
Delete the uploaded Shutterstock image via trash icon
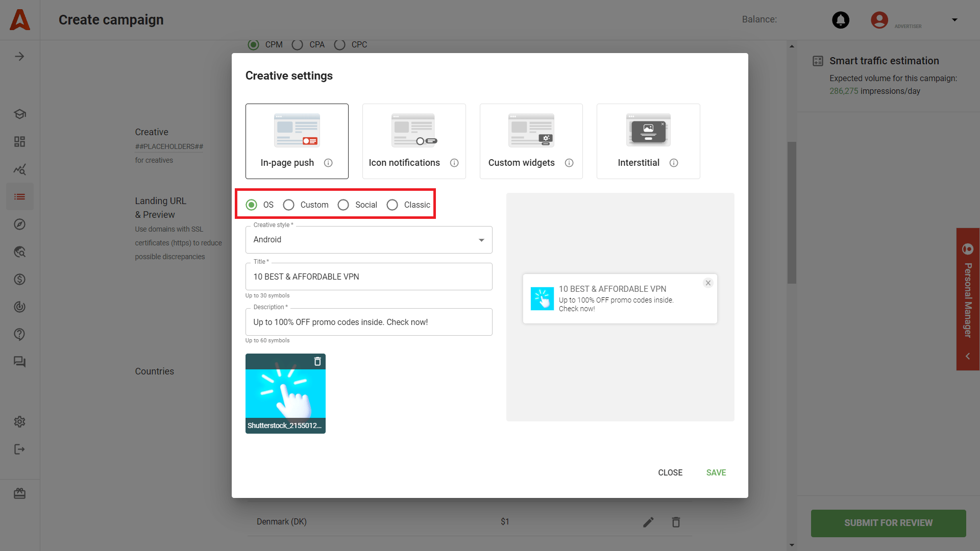click(x=317, y=362)
